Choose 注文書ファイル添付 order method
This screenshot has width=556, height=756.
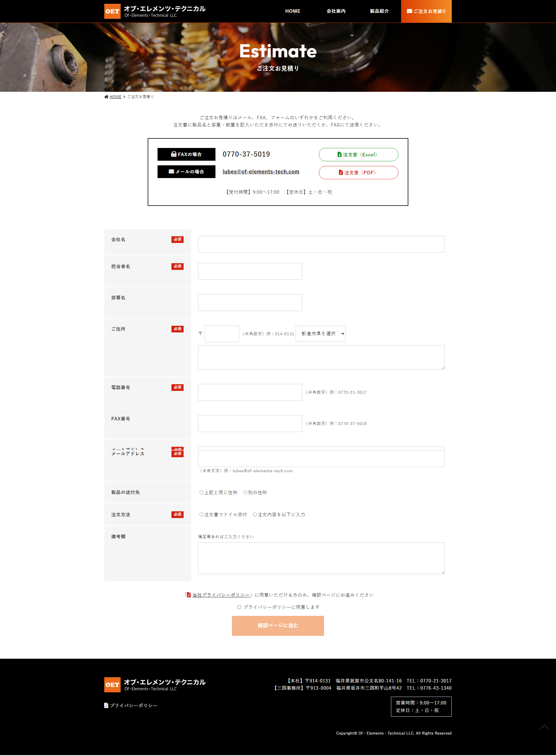201,515
